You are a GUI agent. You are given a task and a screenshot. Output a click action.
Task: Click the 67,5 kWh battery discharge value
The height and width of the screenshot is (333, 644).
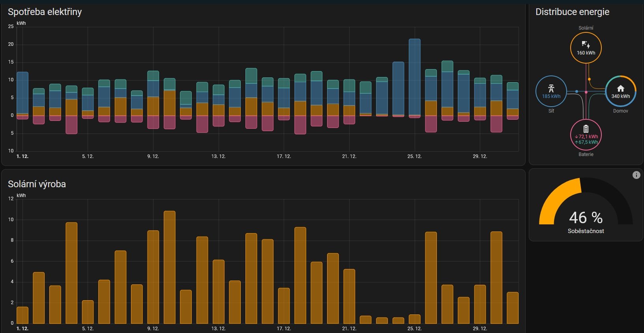pos(588,142)
